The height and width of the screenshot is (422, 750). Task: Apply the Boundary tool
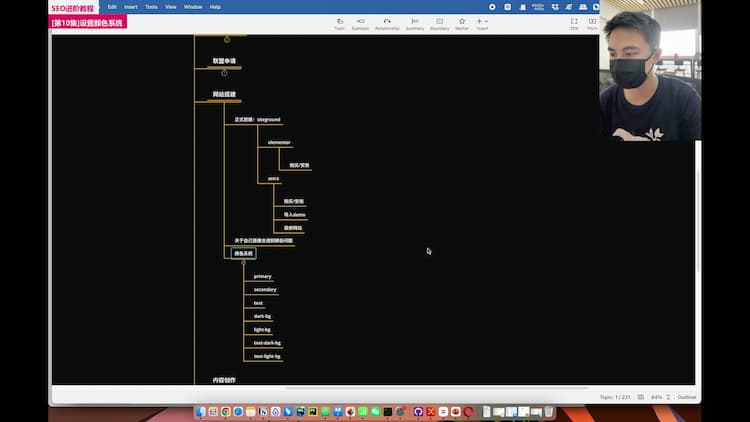coord(439,22)
